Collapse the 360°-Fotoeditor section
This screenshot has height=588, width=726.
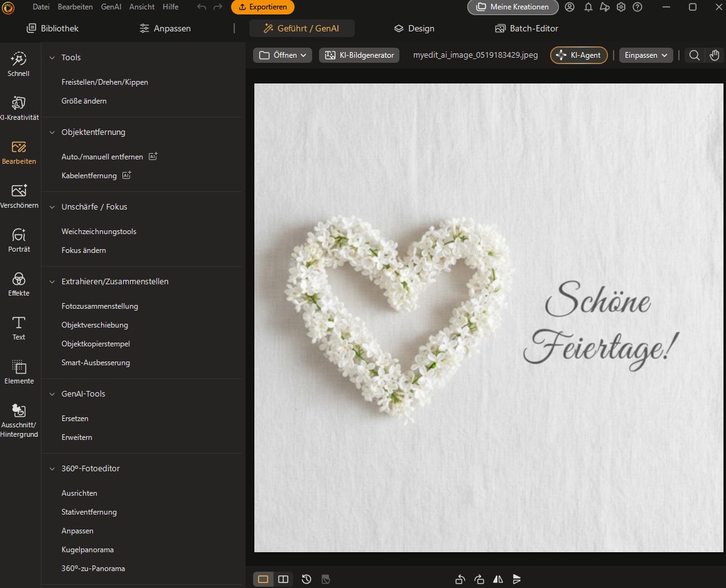(52, 469)
